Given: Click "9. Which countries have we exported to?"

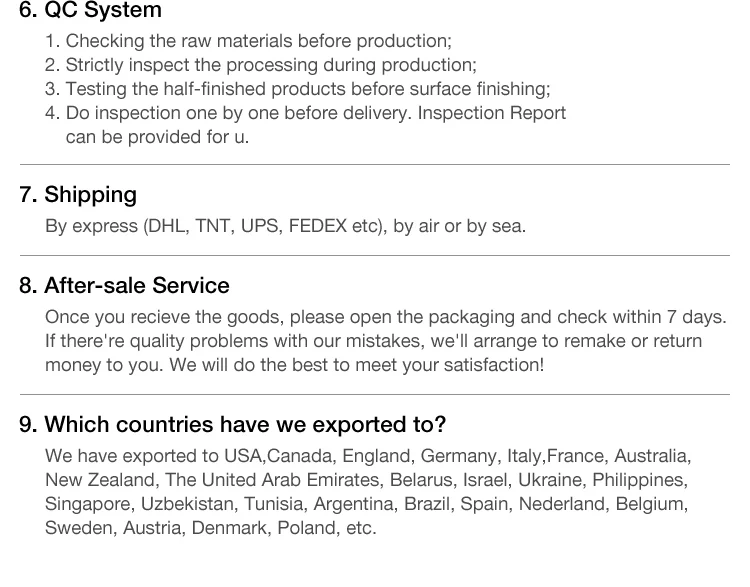Looking at the screenshot, I should coord(232,424).
